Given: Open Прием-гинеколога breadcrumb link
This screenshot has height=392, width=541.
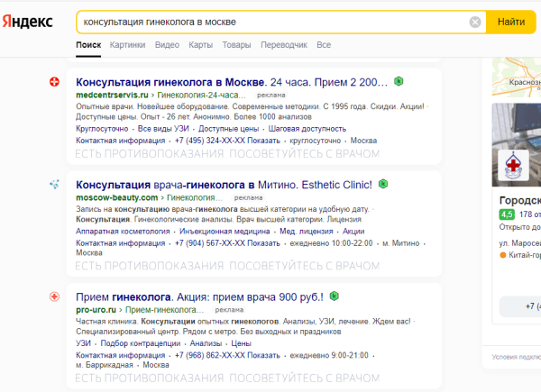Looking at the screenshot, I should [x=164, y=310].
